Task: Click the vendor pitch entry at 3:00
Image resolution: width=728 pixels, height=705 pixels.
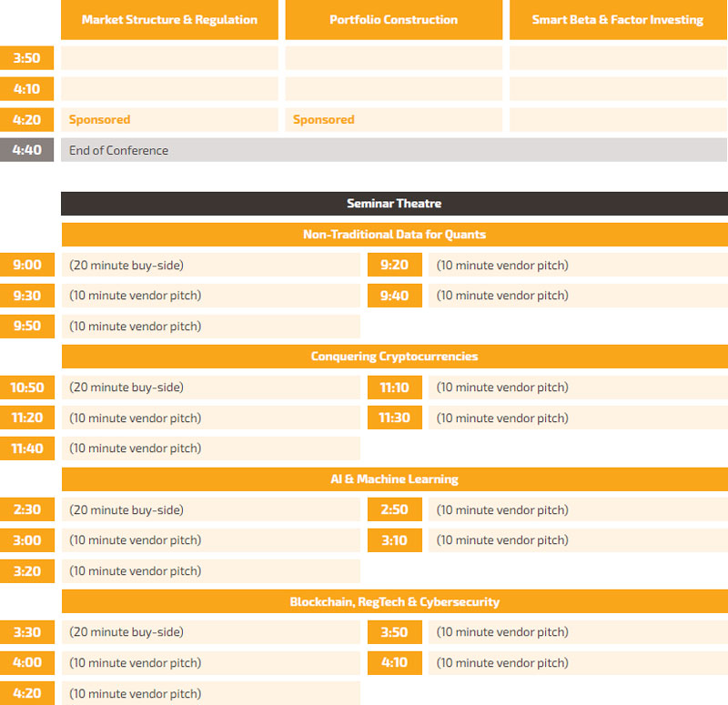Action: click(211, 540)
